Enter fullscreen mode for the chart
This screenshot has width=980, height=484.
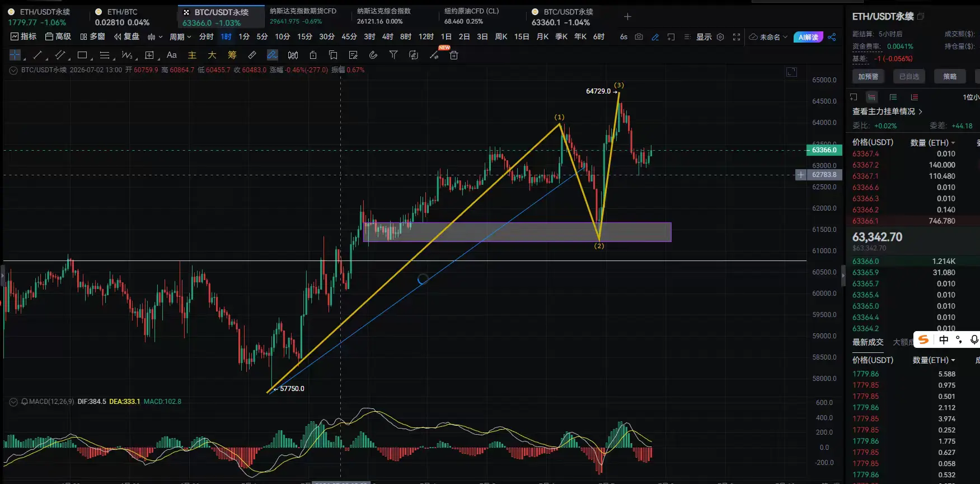pyautogui.click(x=737, y=37)
